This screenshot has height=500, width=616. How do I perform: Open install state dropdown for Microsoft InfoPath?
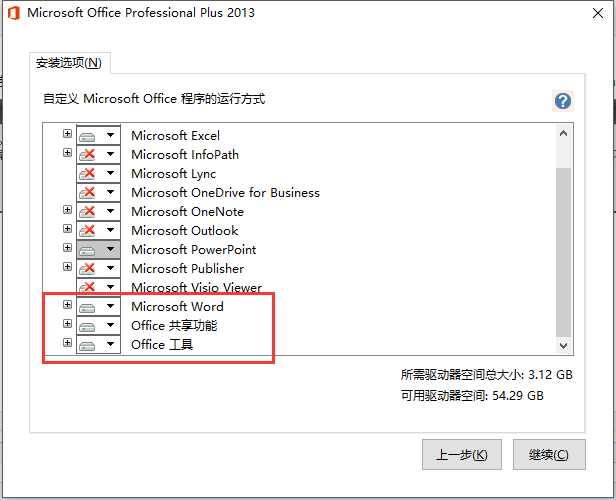tap(98, 154)
